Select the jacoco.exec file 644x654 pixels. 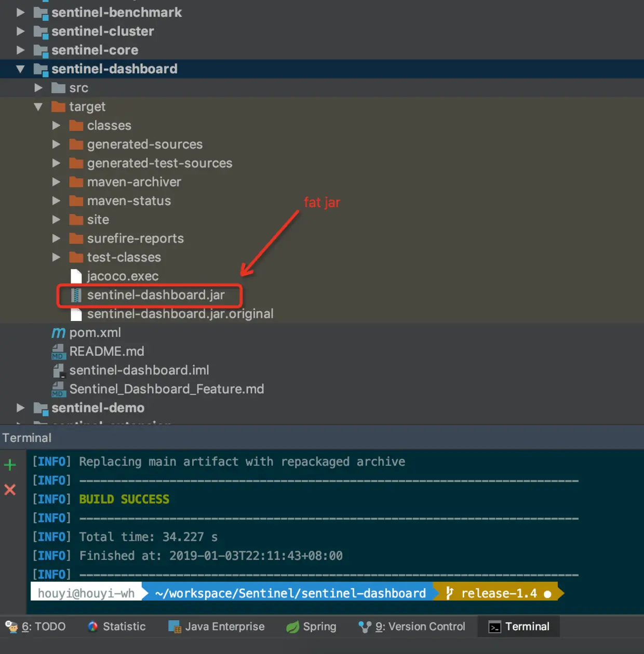coord(123,276)
